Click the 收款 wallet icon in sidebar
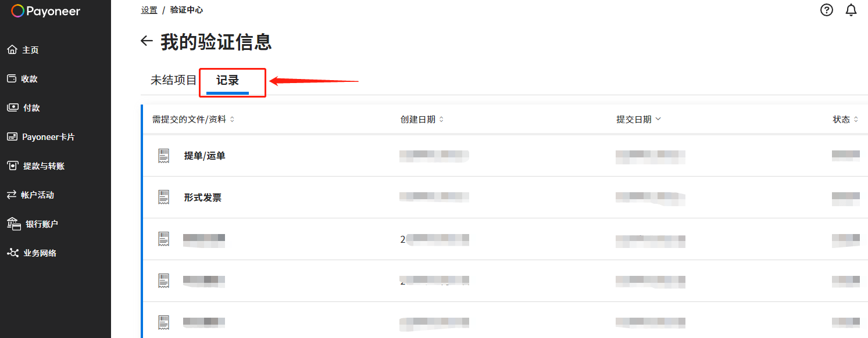The image size is (868, 338). (12, 78)
